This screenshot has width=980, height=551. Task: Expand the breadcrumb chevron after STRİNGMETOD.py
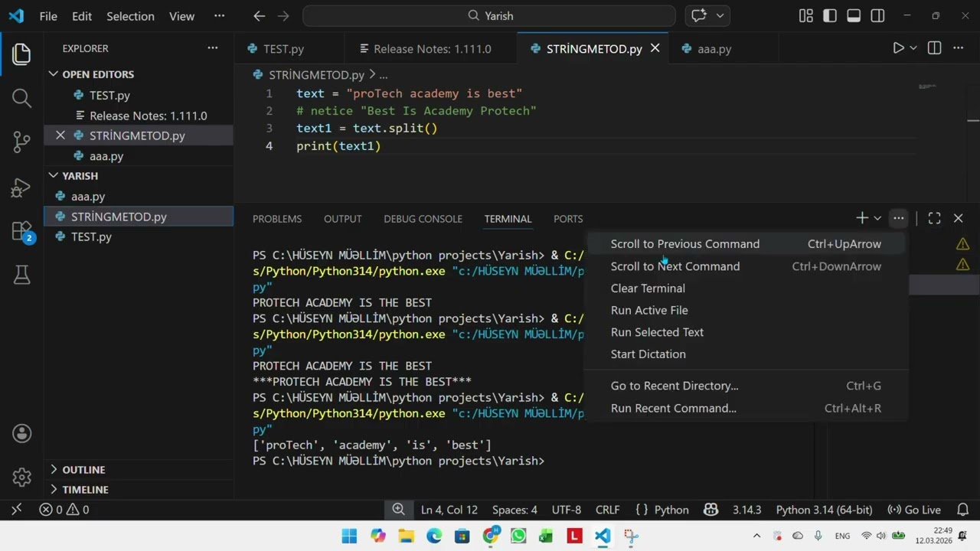coord(372,75)
